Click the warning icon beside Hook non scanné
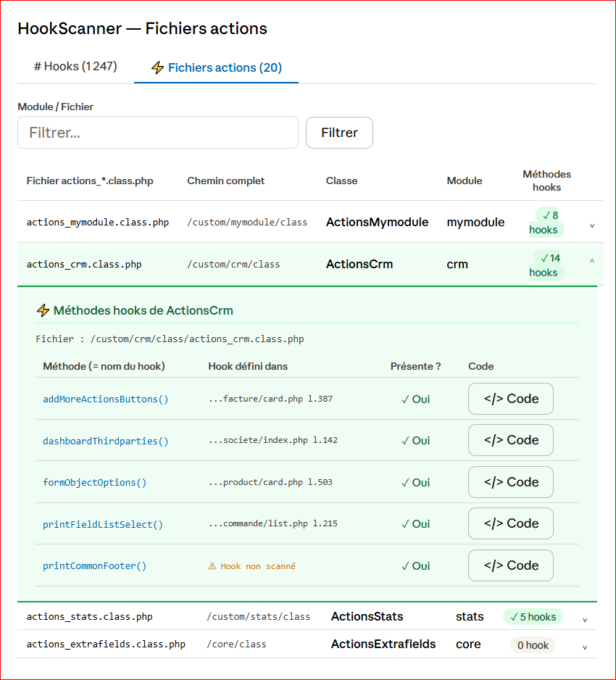This screenshot has width=616, height=680. click(212, 566)
